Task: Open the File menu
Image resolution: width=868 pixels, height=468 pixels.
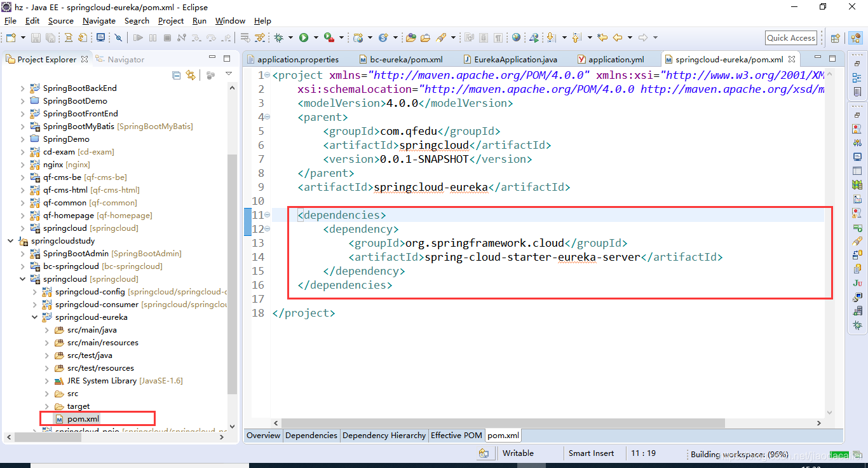Action: (10, 20)
